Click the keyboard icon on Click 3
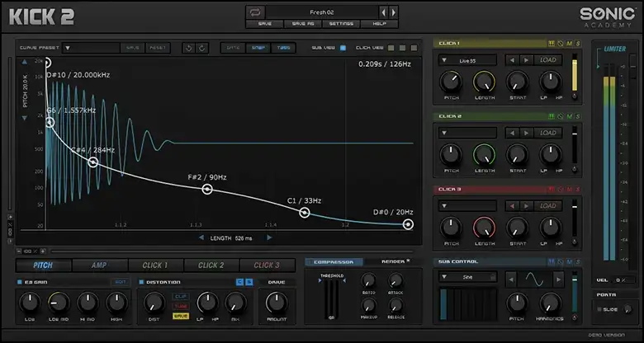 552,190
